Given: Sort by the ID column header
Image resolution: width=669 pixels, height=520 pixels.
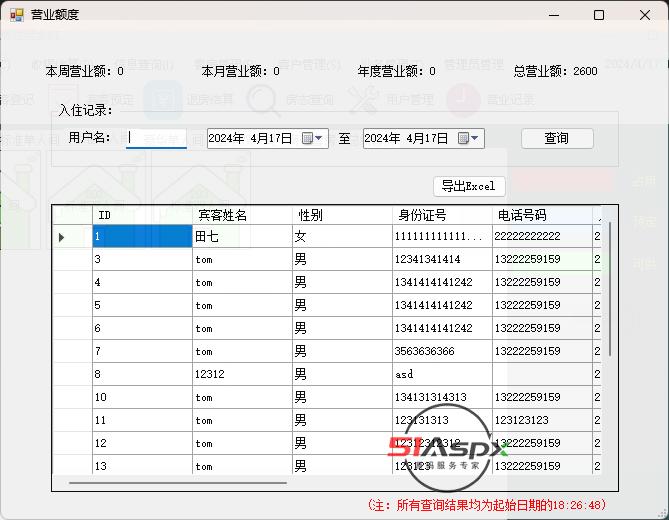Looking at the screenshot, I should (x=142, y=215).
